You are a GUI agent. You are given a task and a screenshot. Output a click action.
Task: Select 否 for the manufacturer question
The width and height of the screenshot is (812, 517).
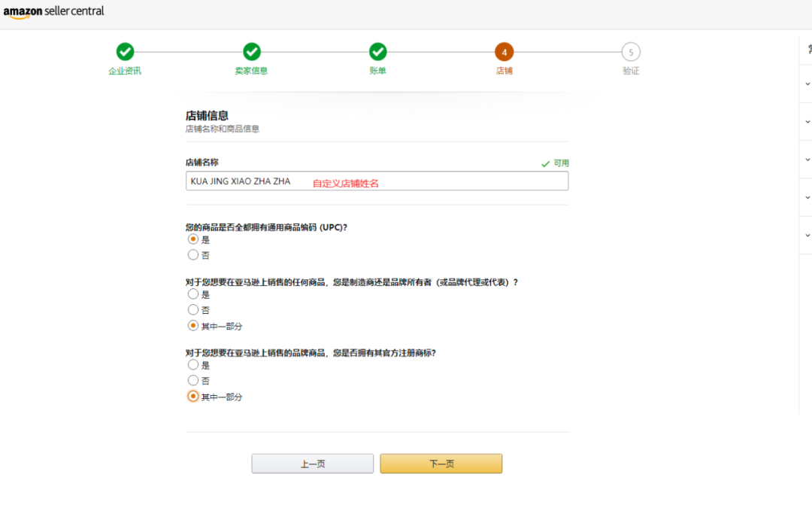tap(192, 310)
